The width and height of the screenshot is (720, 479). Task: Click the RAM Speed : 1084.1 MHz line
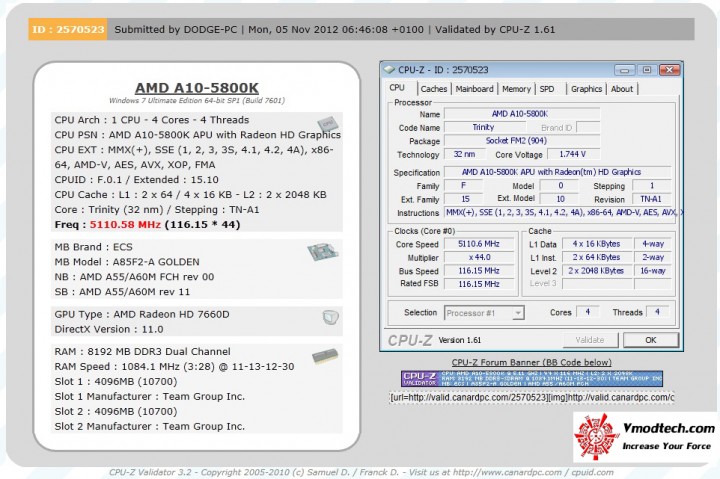[x=174, y=366]
